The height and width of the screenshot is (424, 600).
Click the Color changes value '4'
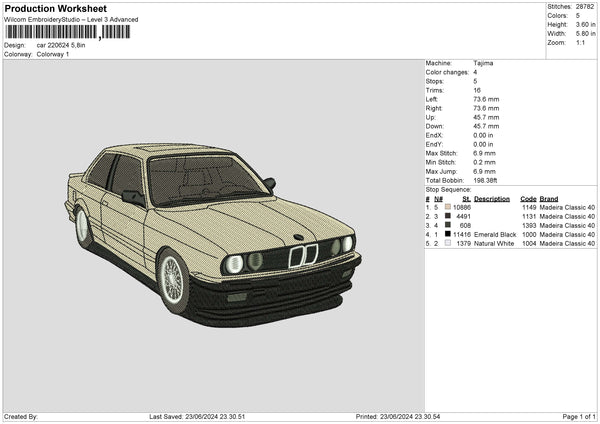(475, 72)
